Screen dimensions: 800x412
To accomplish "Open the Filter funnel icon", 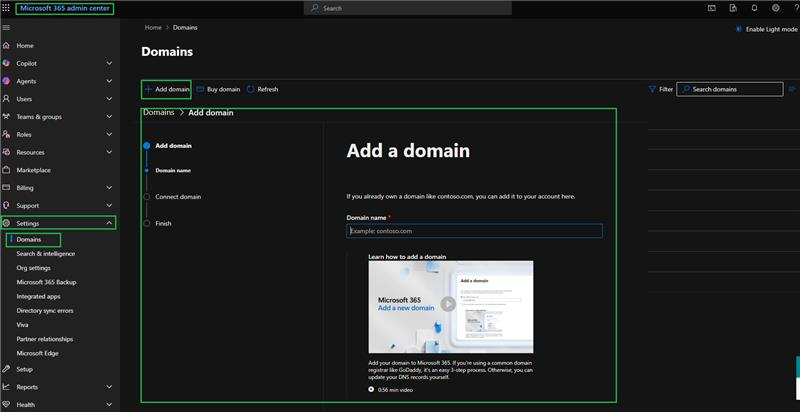I will click(x=652, y=89).
